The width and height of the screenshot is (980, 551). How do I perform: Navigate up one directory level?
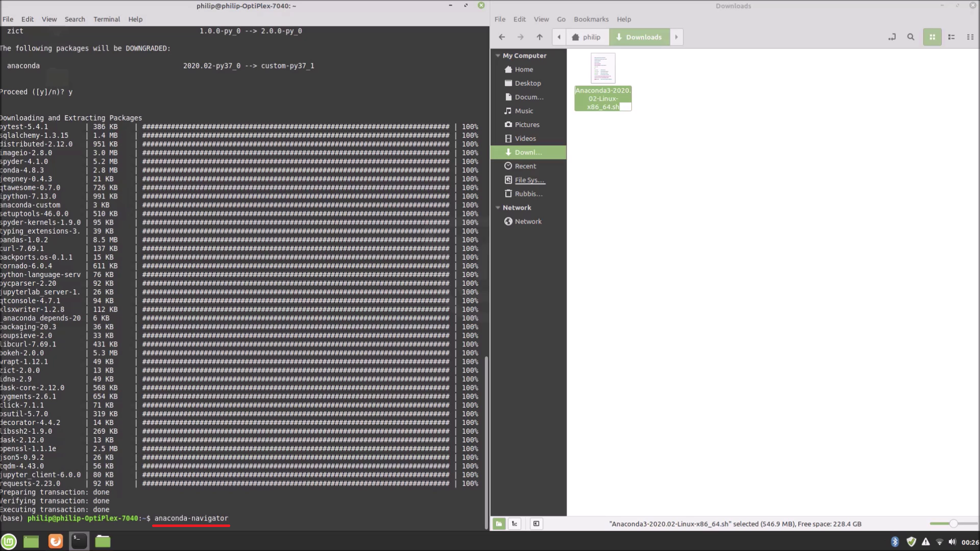(x=540, y=37)
